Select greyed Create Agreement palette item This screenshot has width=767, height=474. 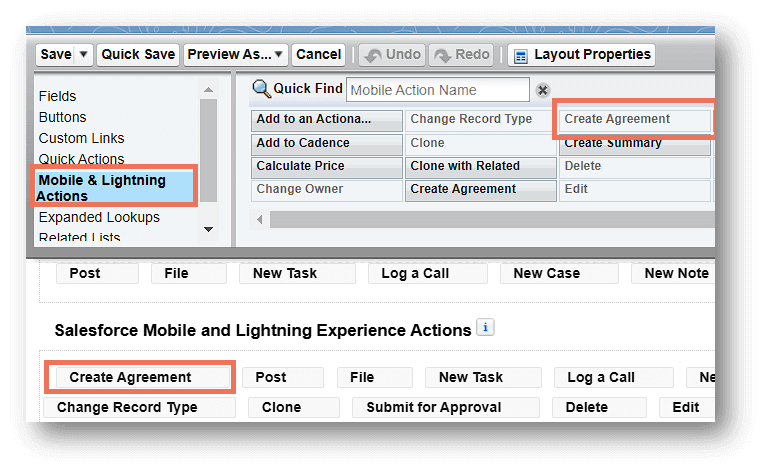(634, 120)
